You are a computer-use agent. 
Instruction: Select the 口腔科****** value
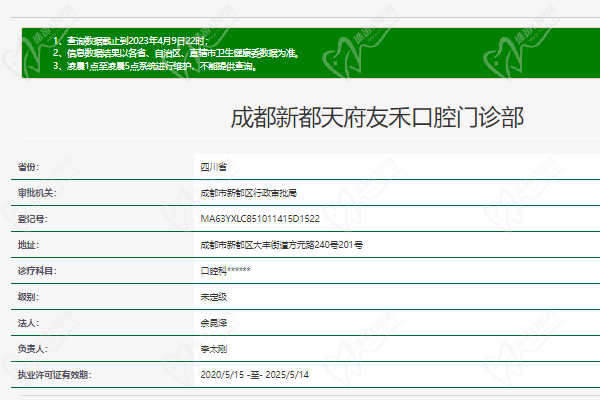click(x=225, y=271)
